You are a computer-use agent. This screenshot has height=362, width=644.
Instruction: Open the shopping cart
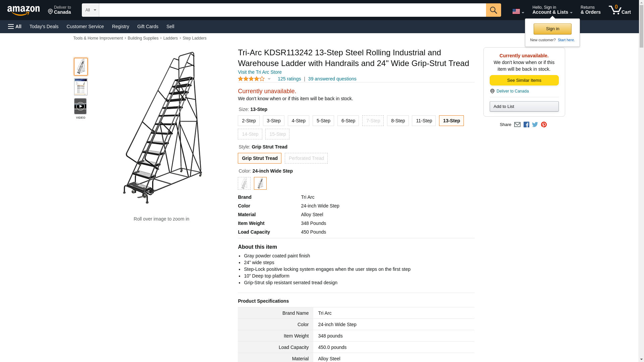pos(620,10)
